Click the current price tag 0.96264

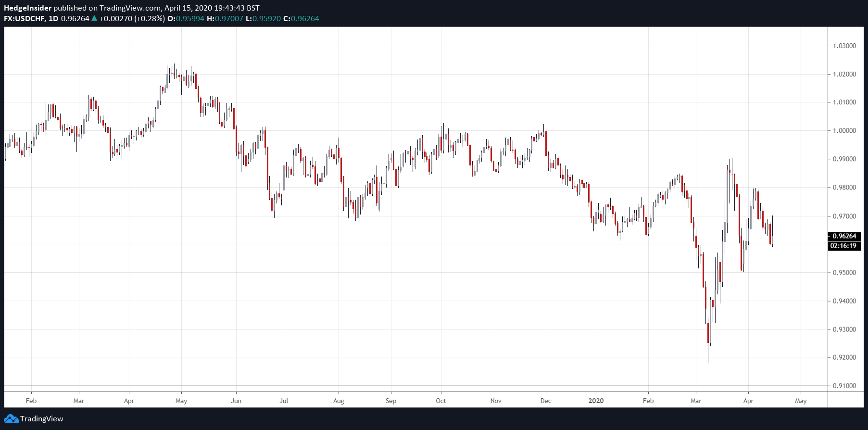(x=844, y=236)
